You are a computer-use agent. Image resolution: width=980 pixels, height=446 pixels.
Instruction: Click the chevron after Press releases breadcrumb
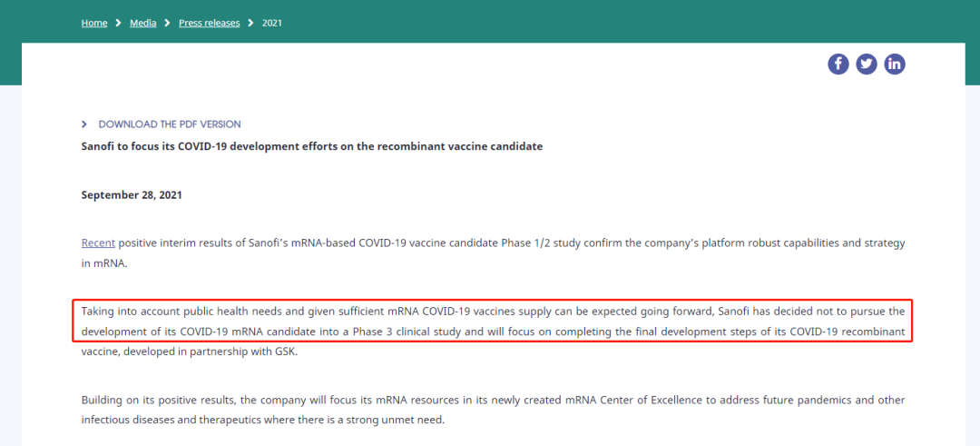click(250, 23)
